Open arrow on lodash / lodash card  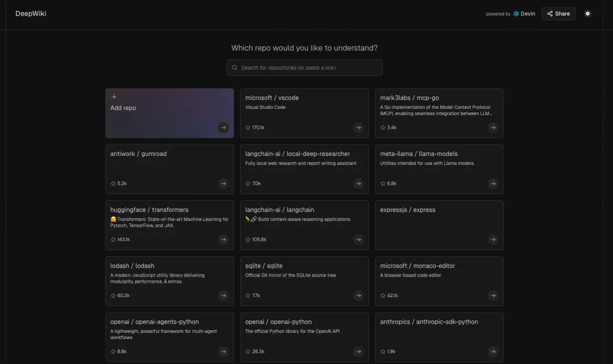tap(223, 295)
